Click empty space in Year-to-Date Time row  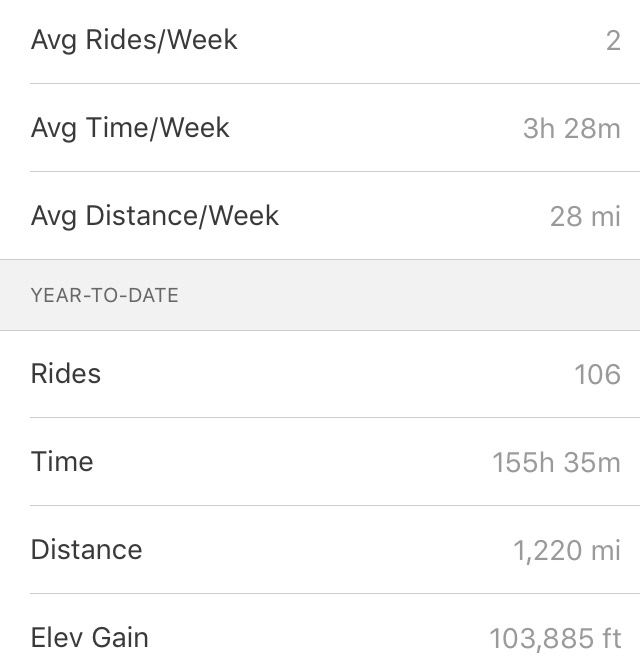pos(291,462)
